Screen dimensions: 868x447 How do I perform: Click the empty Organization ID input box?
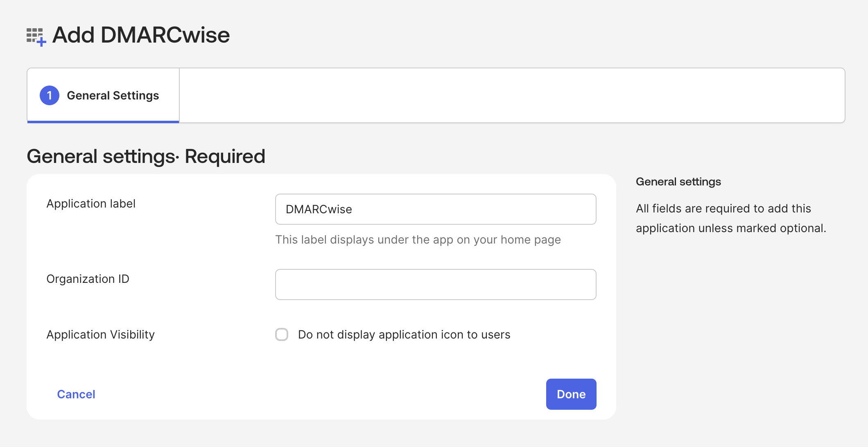tap(435, 284)
